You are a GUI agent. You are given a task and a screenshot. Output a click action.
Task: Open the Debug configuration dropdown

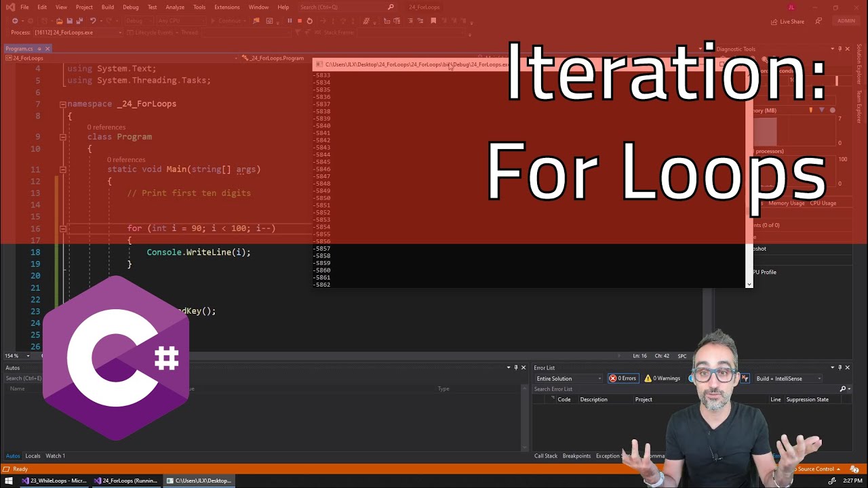pyautogui.click(x=138, y=21)
